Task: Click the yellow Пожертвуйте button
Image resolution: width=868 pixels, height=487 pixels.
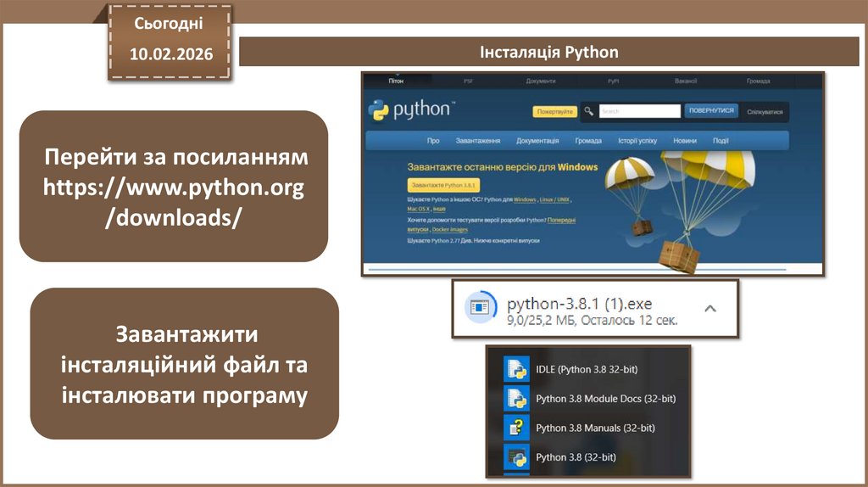Action: point(554,111)
